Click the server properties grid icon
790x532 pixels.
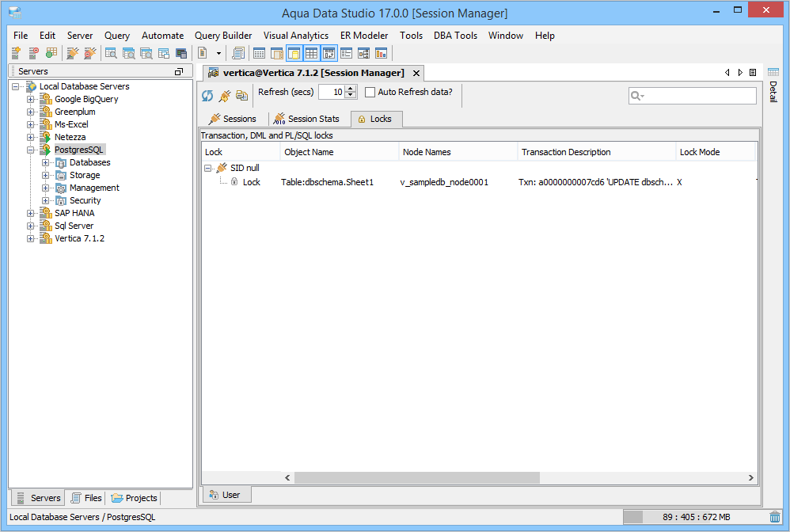51,53
